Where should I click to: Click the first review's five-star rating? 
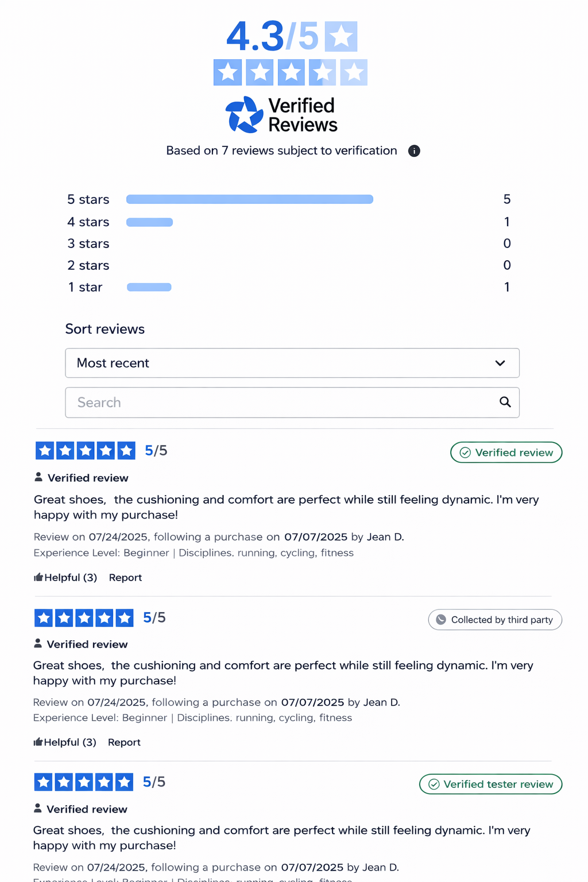click(x=85, y=451)
